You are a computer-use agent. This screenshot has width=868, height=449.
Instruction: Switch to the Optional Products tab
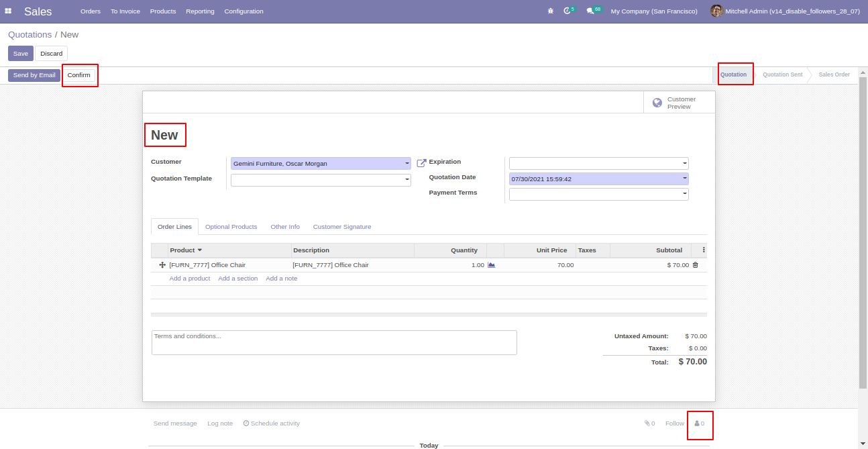231,227
